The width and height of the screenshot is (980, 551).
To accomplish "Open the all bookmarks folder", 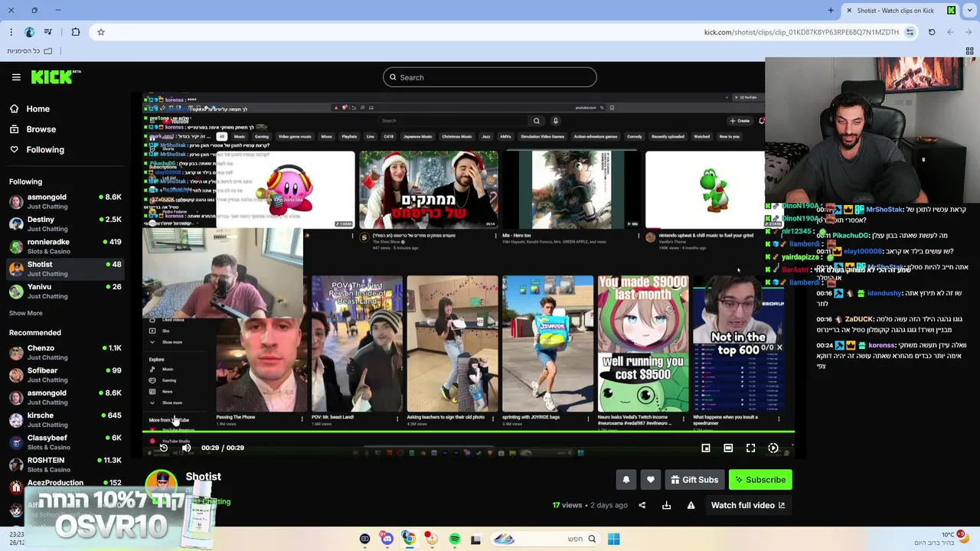I will tap(30, 51).
